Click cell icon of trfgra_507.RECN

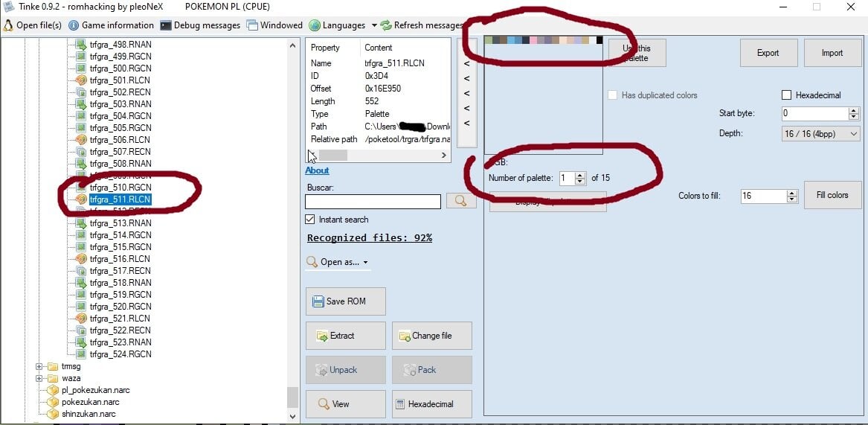(81, 151)
